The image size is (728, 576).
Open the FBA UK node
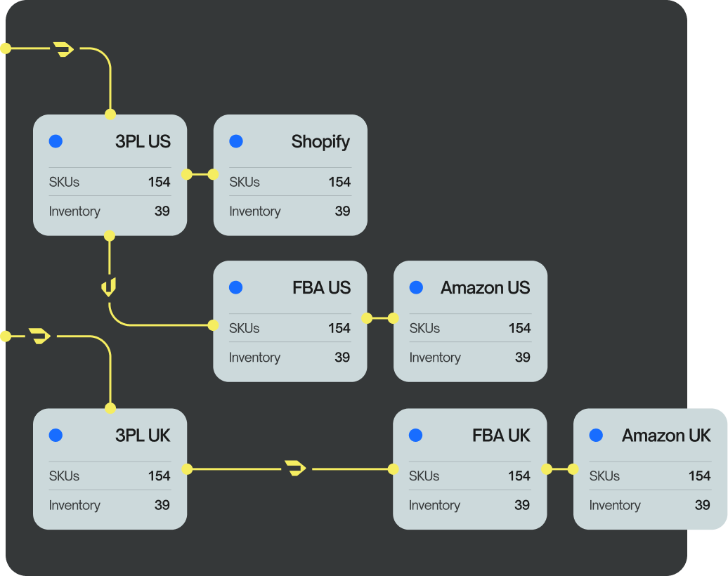tap(469, 468)
